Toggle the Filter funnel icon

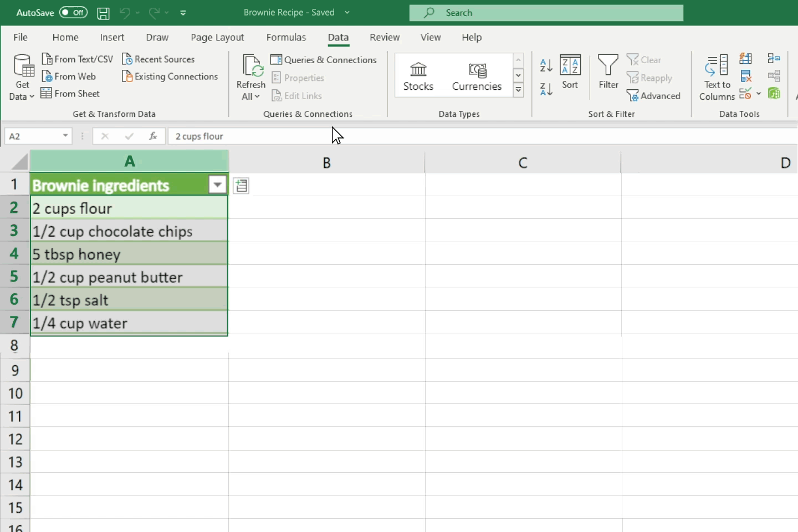(608, 72)
